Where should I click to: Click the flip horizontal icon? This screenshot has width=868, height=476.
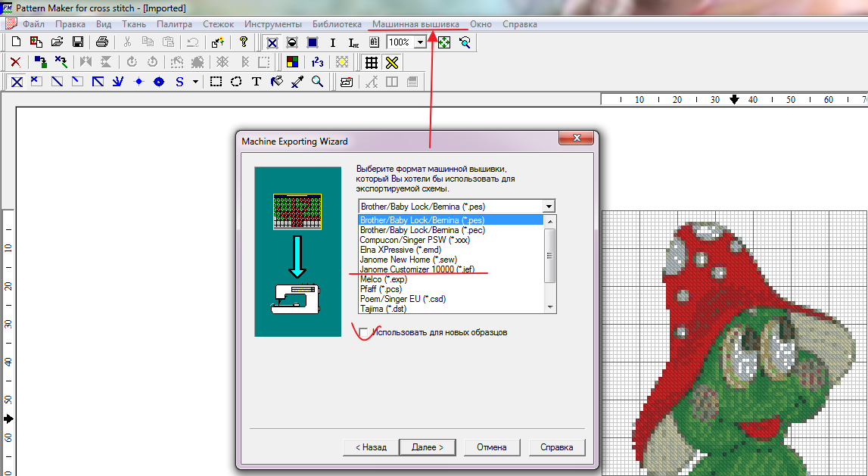(x=86, y=62)
